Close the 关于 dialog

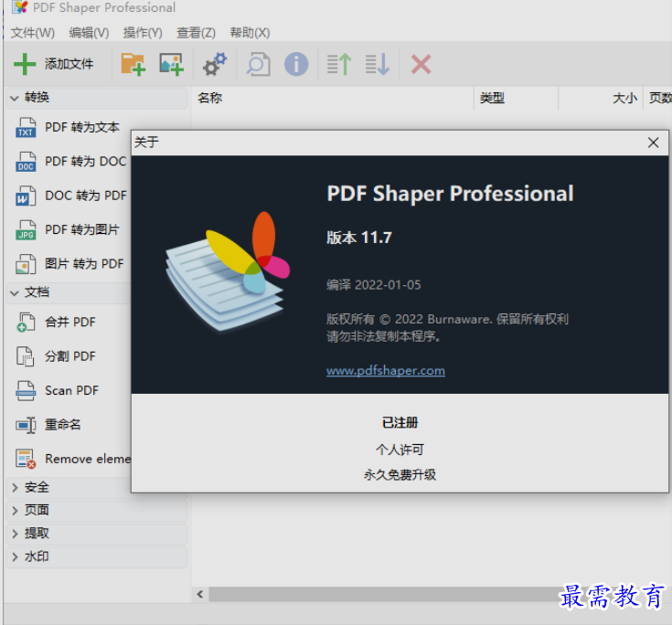coord(653,143)
